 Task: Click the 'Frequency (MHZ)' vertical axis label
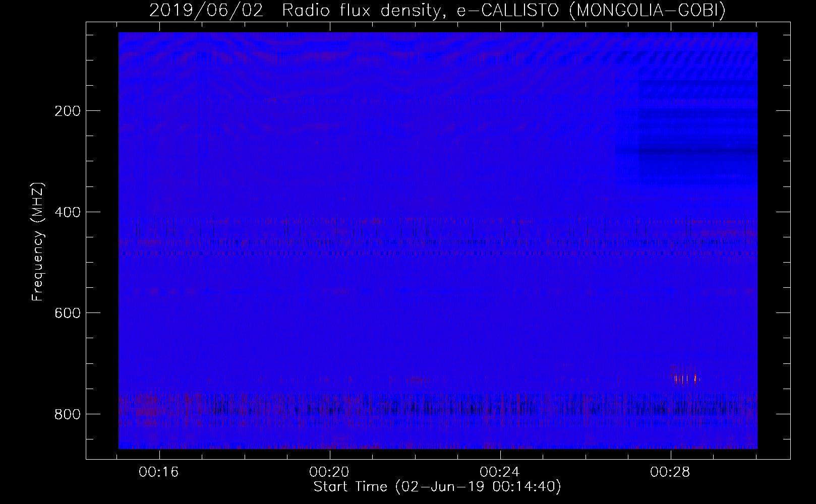(x=38, y=241)
